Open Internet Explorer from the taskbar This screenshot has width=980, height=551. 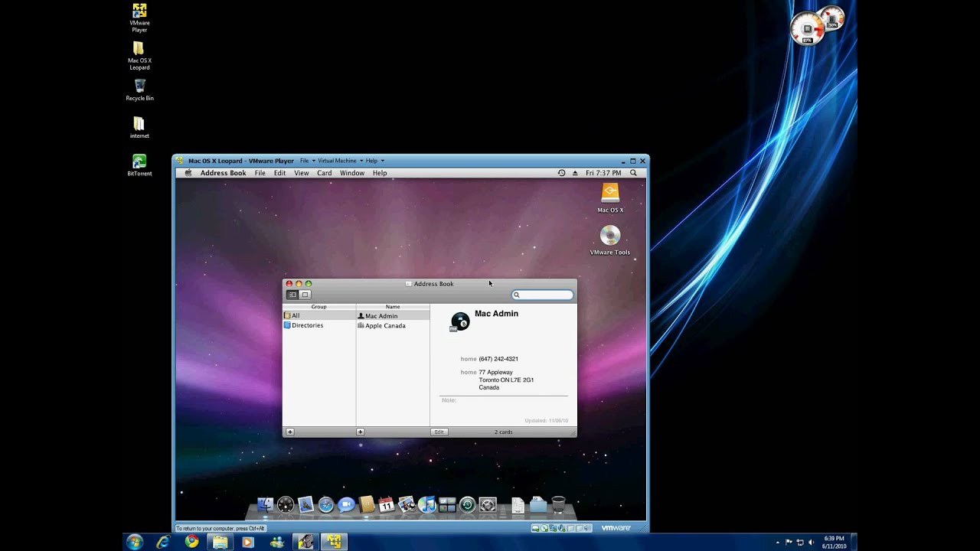coord(163,542)
